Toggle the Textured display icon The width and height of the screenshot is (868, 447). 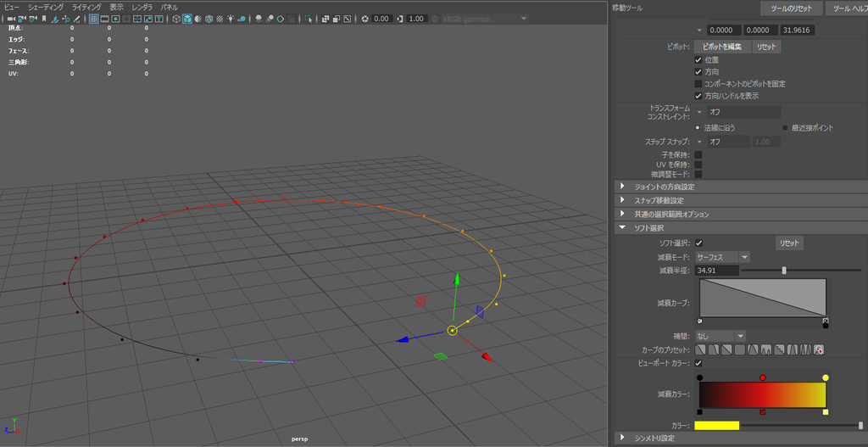click(220, 19)
